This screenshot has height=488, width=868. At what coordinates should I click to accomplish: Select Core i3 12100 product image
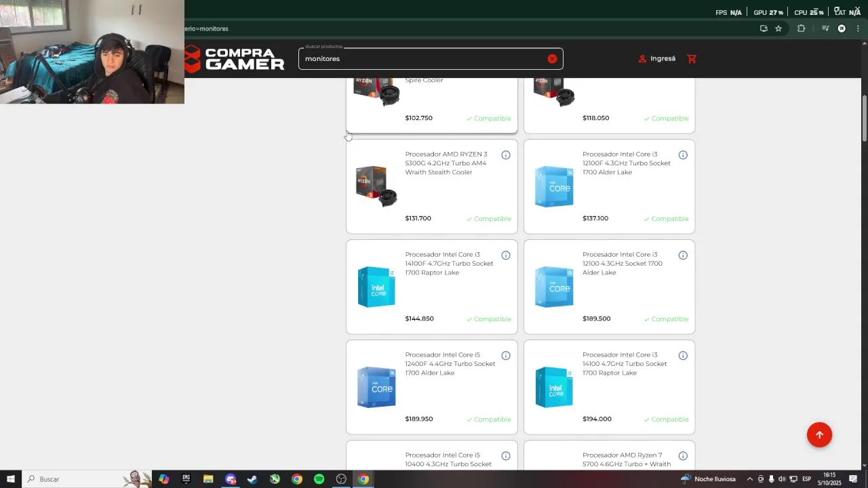click(x=554, y=287)
